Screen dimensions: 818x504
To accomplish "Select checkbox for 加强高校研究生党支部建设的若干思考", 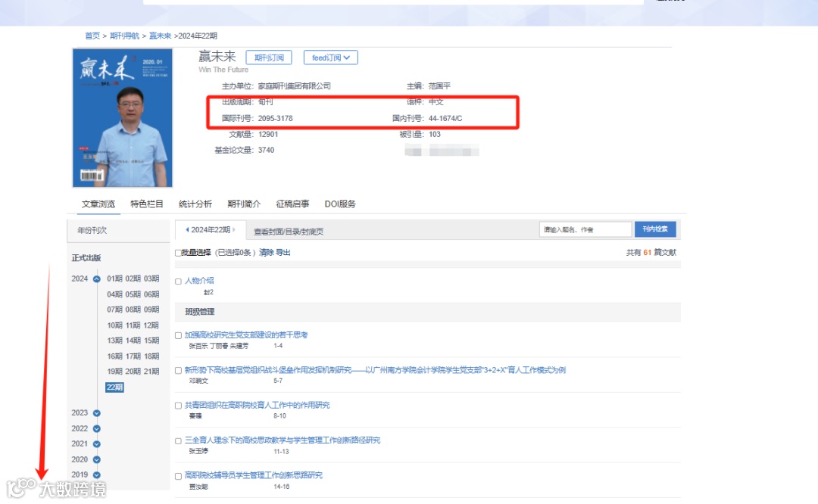I will coord(178,336).
